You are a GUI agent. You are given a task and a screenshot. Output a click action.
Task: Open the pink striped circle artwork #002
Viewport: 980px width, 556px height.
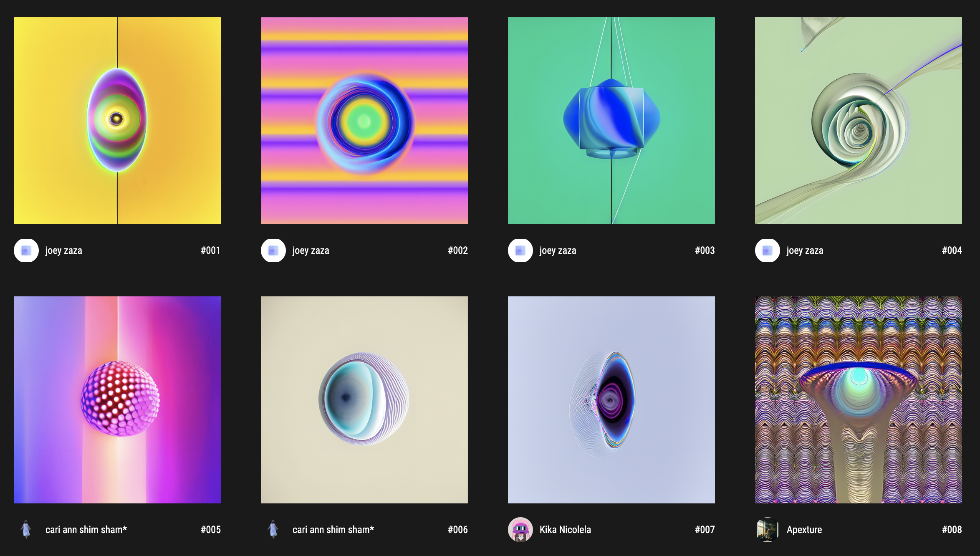pos(364,121)
